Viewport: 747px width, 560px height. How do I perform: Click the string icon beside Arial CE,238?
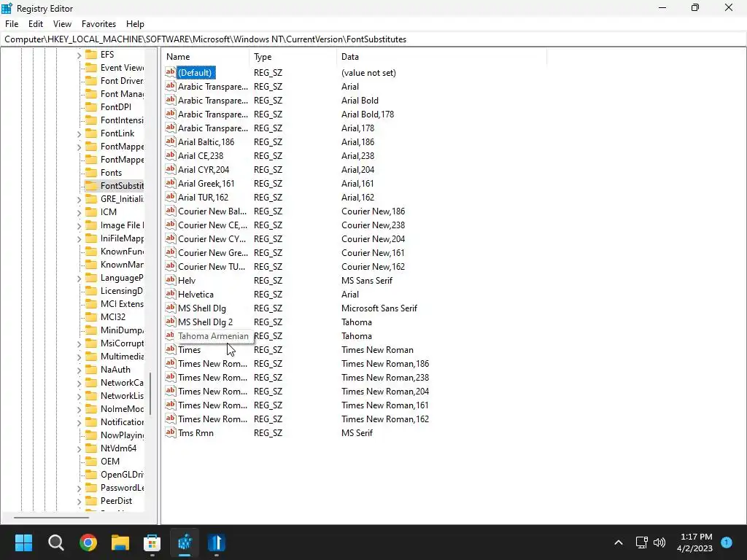[x=171, y=155]
